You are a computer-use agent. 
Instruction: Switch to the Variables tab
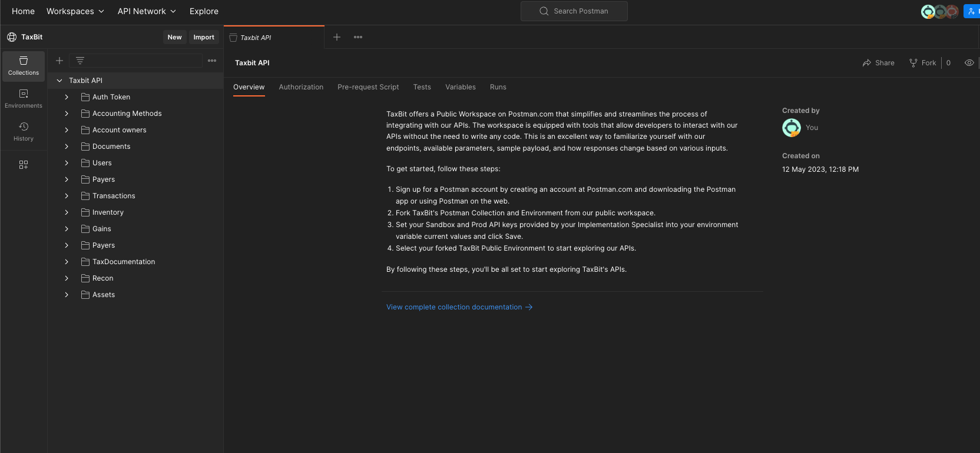(x=461, y=87)
